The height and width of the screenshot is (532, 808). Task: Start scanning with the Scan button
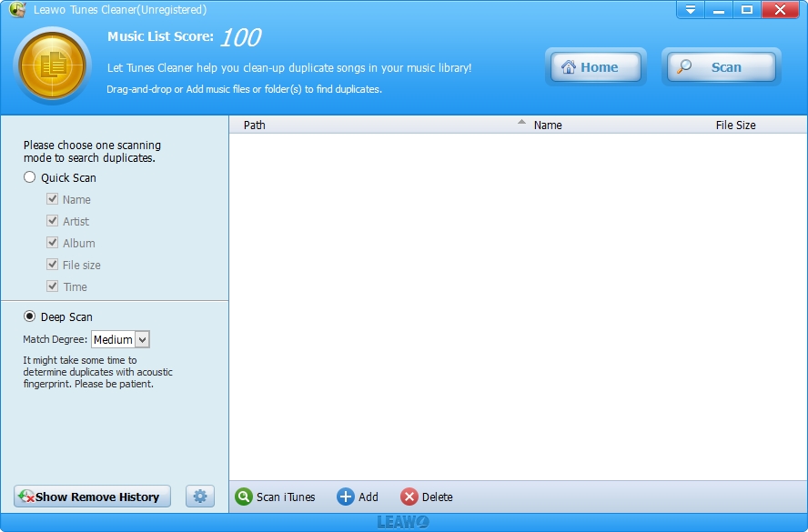721,67
